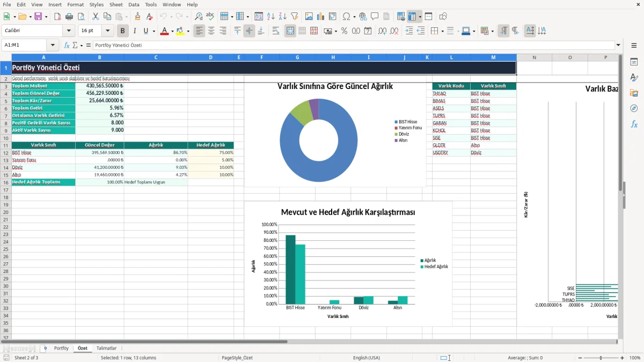Expand the formula bar arrow
This screenshot has height=362, width=644.
(x=618, y=45)
